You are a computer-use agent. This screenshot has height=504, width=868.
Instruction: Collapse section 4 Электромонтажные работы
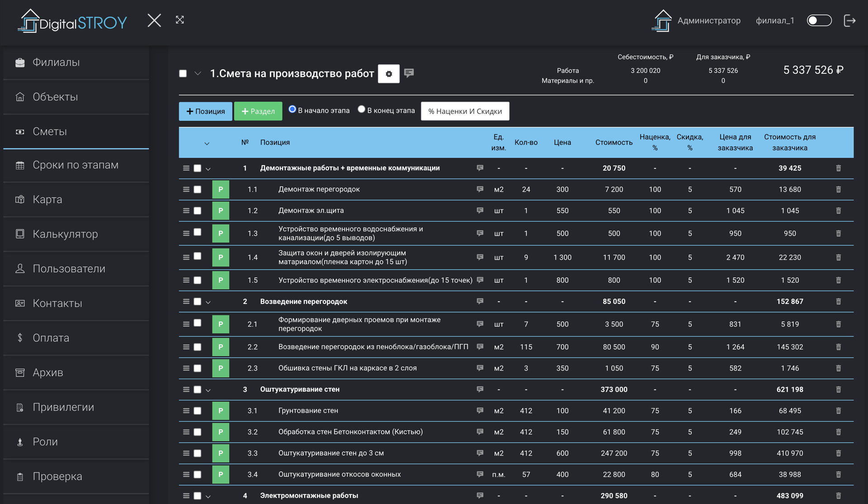click(x=208, y=496)
